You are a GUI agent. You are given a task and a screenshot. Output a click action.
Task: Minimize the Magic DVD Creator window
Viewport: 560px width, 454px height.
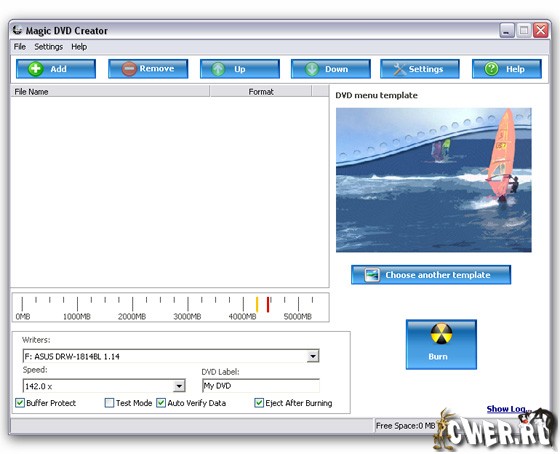tap(506, 30)
